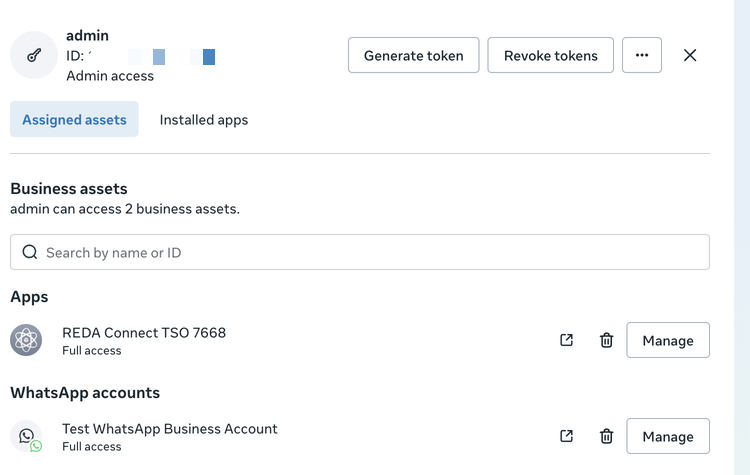Click the WhatsApp account logo icon
750x475 pixels.
[26, 436]
